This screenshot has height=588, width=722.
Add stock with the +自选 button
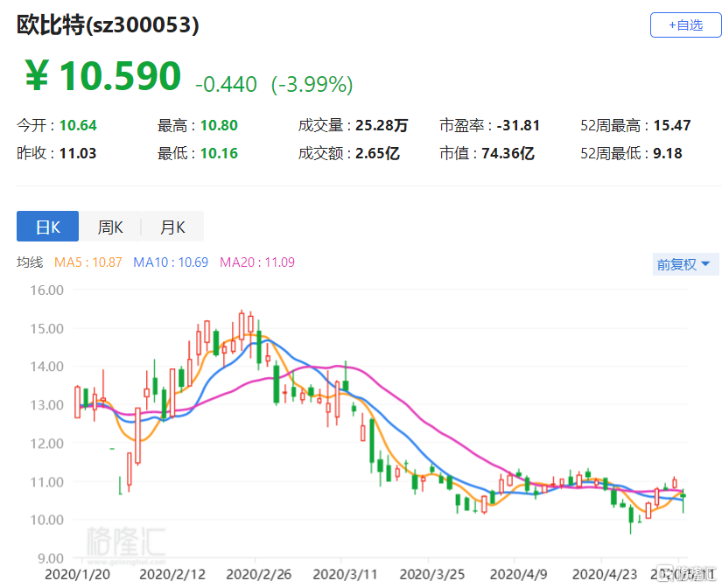click(685, 24)
